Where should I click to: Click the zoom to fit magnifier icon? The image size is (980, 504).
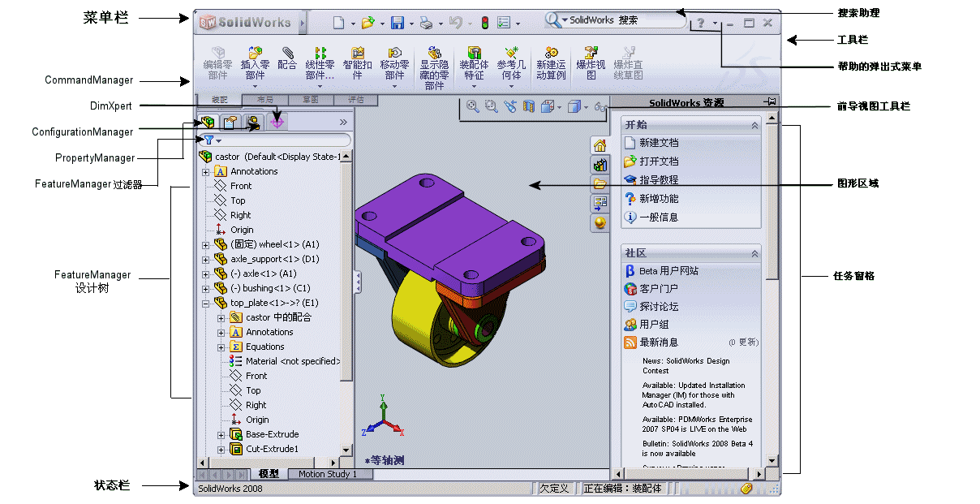pyautogui.click(x=473, y=106)
